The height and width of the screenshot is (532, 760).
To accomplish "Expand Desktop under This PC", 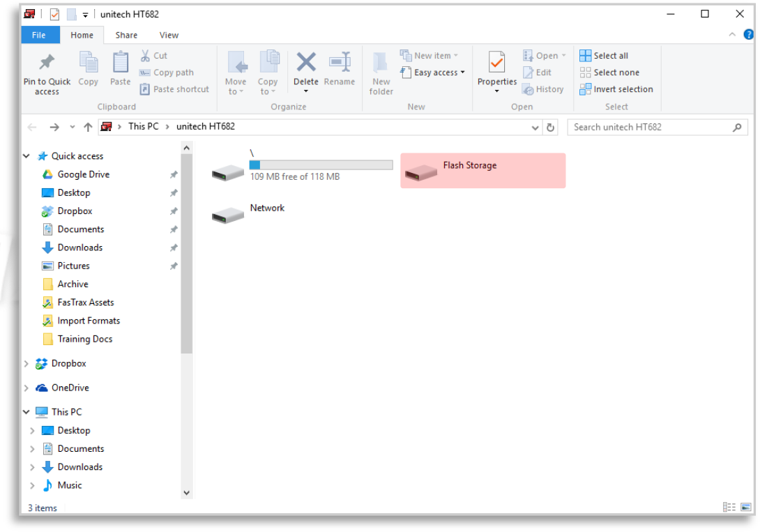I will click(33, 430).
